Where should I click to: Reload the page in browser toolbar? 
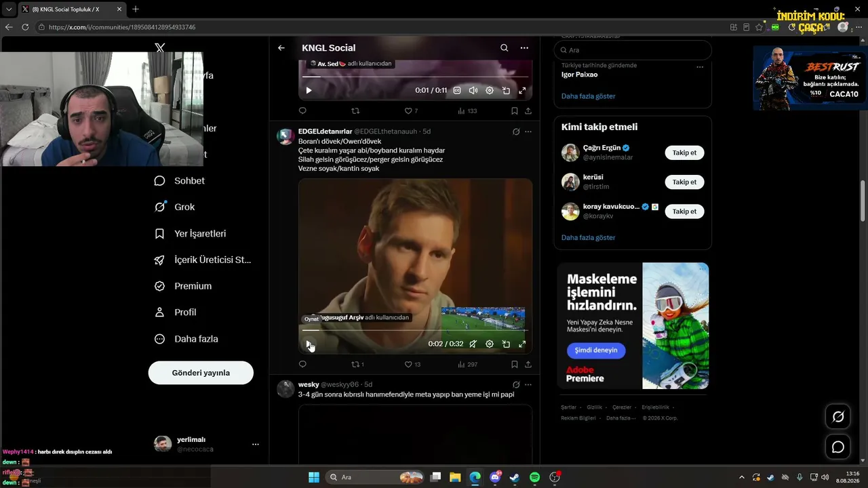tap(25, 27)
